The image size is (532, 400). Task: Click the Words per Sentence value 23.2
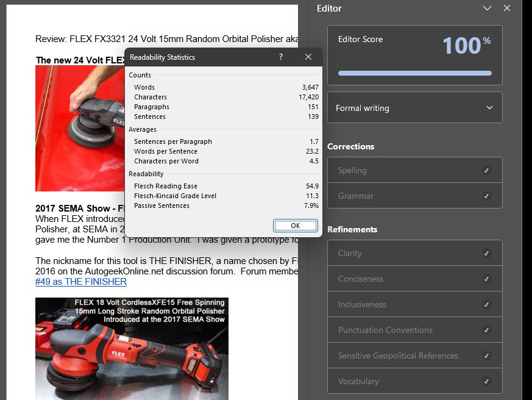click(x=312, y=151)
